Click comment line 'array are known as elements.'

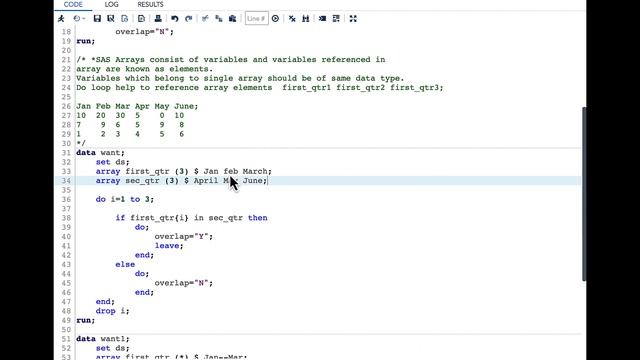coord(144,69)
